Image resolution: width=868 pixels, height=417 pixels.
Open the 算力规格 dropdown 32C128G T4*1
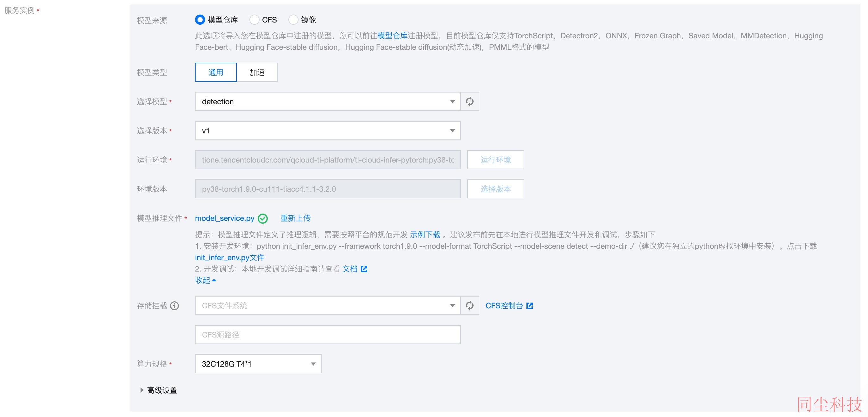(x=258, y=364)
